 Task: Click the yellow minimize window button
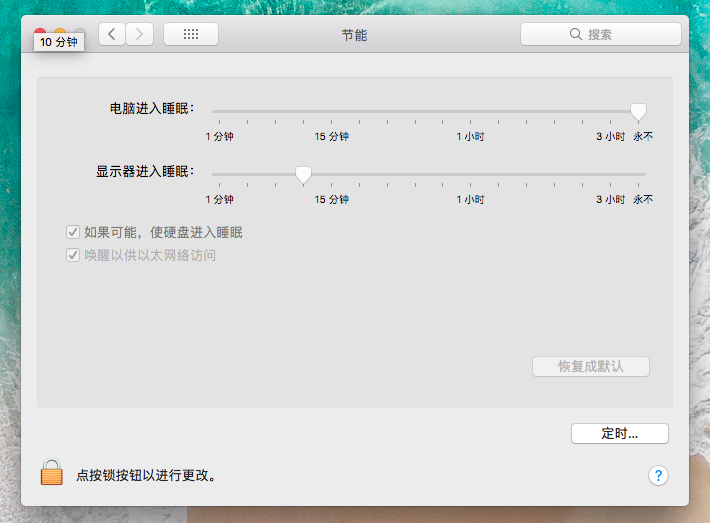click(60, 33)
